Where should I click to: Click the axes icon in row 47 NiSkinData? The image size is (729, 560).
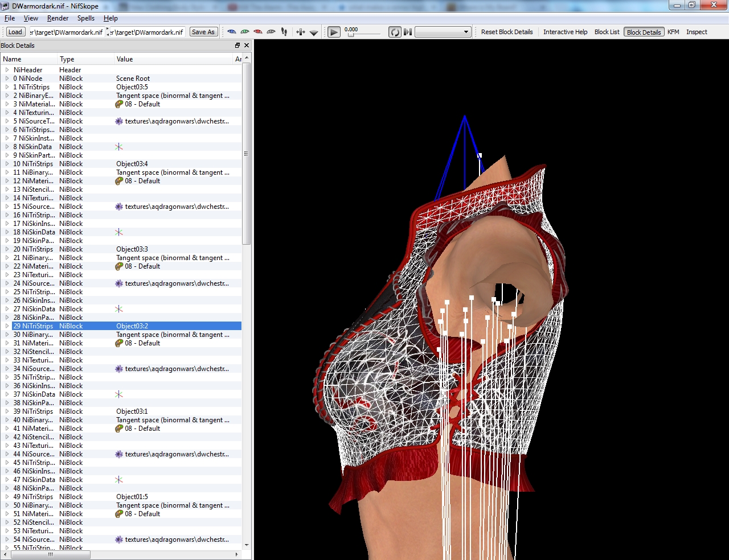click(x=119, y=480)
